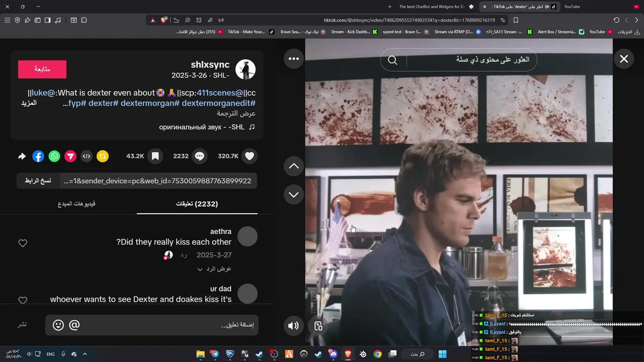Open the 'Alert Box / Streamla...' bookmark
This screenshot has height=362, width=644.
coord(560,32)
